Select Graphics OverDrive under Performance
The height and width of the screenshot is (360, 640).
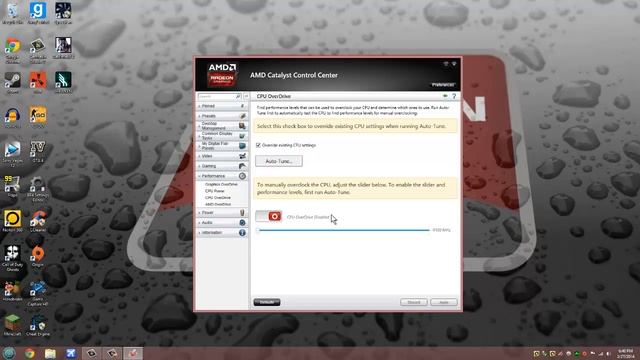(221, 184)
